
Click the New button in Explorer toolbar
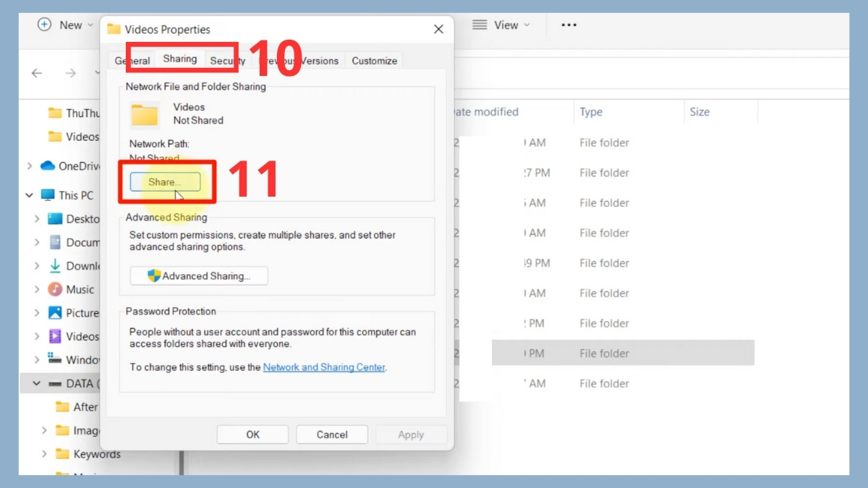65,25
